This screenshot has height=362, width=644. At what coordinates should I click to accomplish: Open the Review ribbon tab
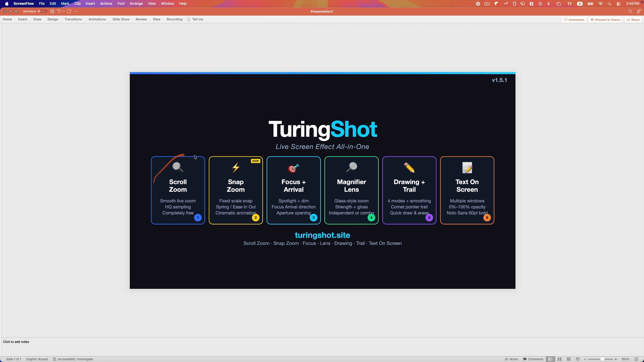click(x=141, y=19)
